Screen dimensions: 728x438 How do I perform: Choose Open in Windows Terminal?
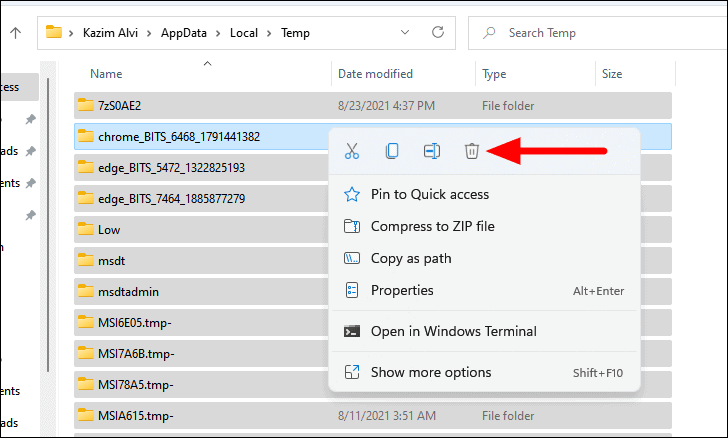[484, 331]
